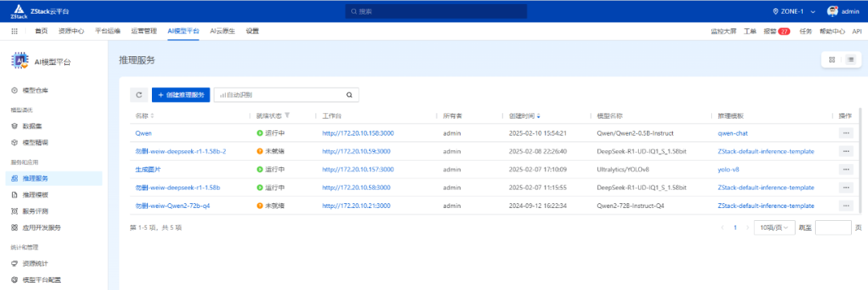Screen dimensions: 868x290
Task: Open workbench http://172.20.10.59:3000
Action: click(356, 152)
